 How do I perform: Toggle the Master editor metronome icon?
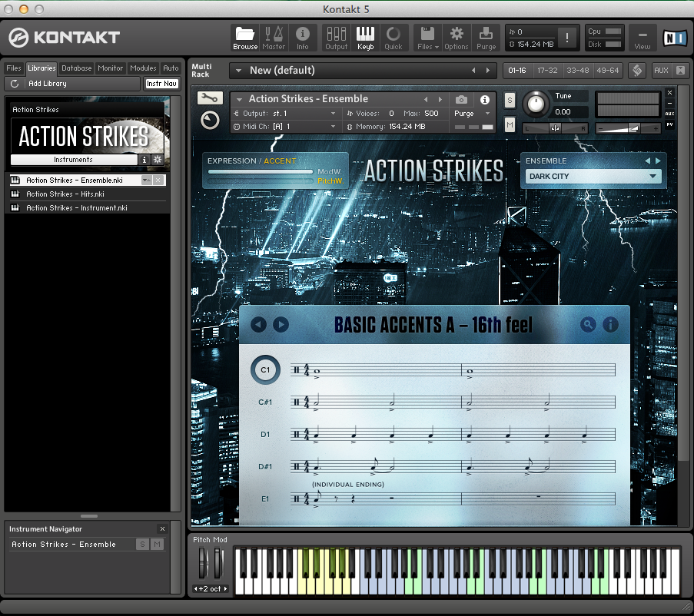click(274, 38)
